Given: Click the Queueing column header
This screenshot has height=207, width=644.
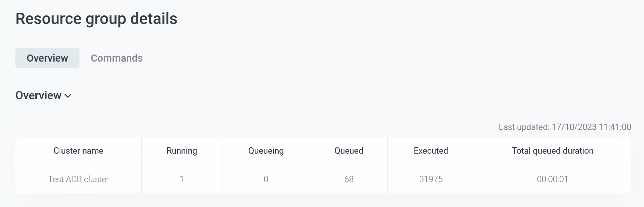Looking at the screenshot, I should coord(266,151).
